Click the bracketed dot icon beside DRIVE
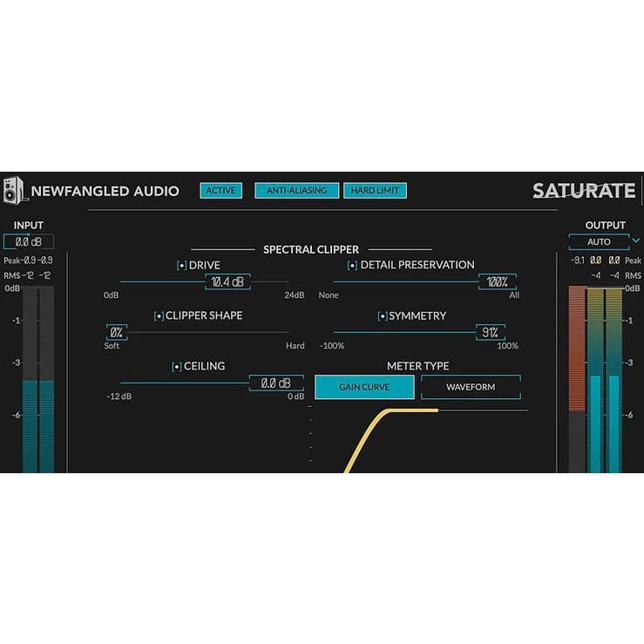 (x=181, y=266)
